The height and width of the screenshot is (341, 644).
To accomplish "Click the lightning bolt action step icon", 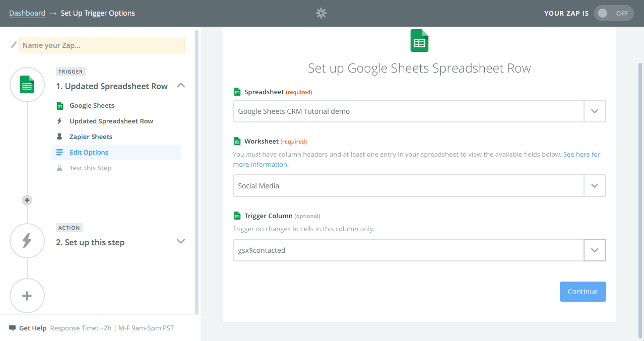I will coord(27,241).
